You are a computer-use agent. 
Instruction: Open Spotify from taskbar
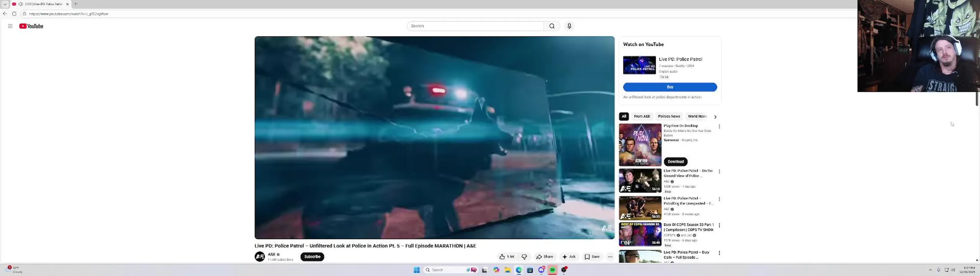552,270
